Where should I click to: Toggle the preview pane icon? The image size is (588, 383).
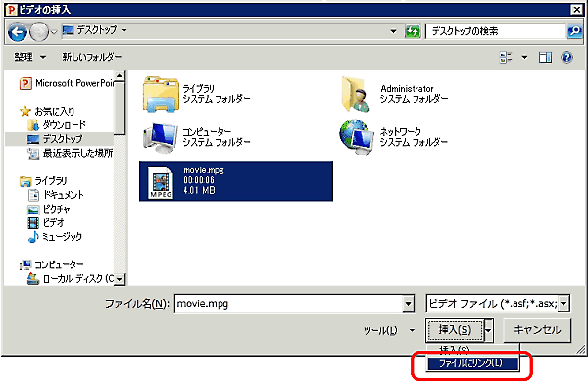[545, 58]
